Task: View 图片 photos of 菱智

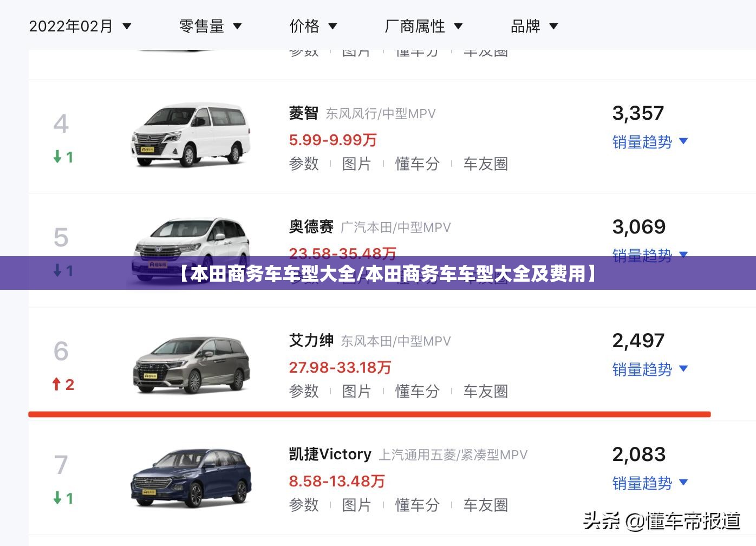Action: tap(356, 164)
